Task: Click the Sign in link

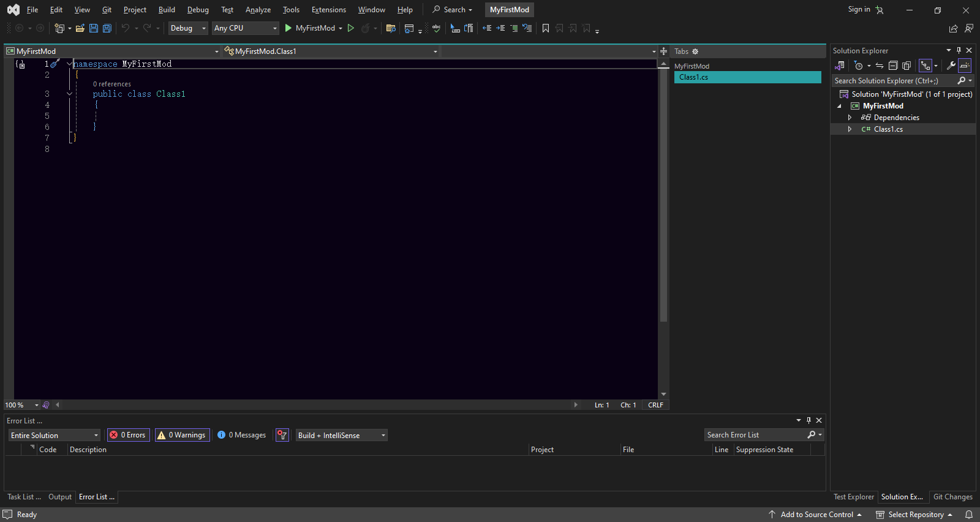Action: [859, 9]
